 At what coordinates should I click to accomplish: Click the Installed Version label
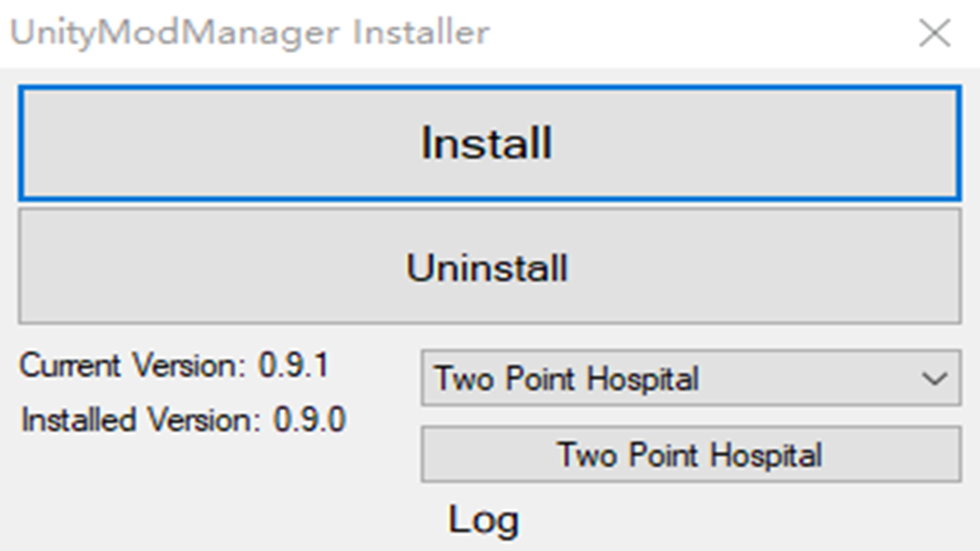click(140, 420)
